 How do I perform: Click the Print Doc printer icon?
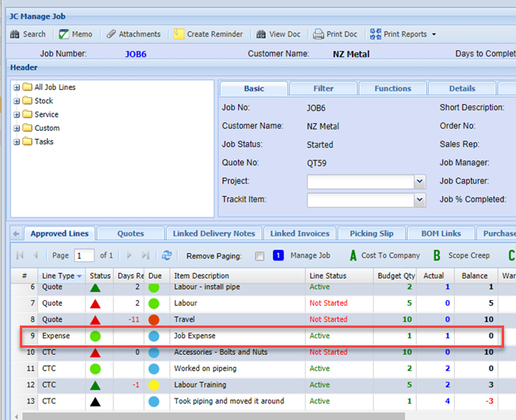click(318, 34)
